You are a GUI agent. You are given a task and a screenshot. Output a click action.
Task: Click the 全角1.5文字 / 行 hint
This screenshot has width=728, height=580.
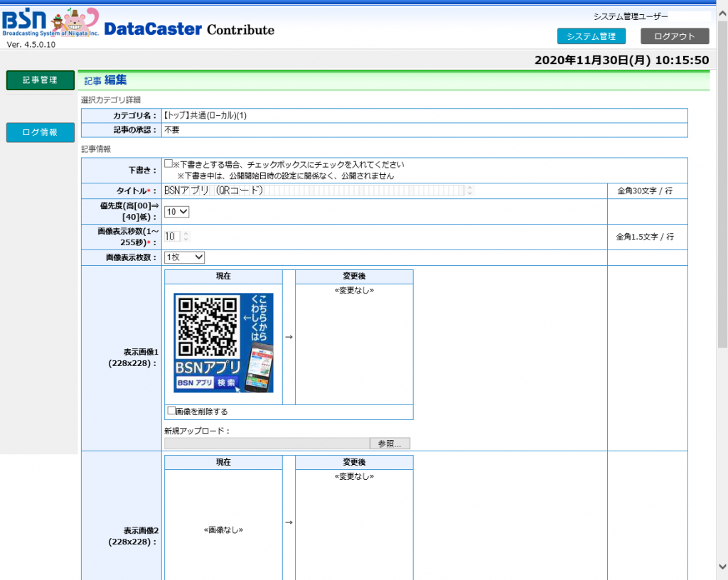click(645, 237)
